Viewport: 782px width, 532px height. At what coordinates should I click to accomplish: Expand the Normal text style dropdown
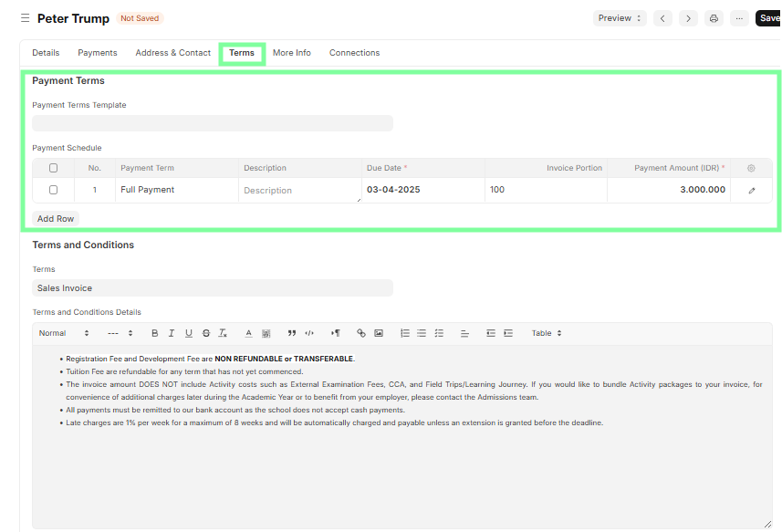[x=64, y=333]
